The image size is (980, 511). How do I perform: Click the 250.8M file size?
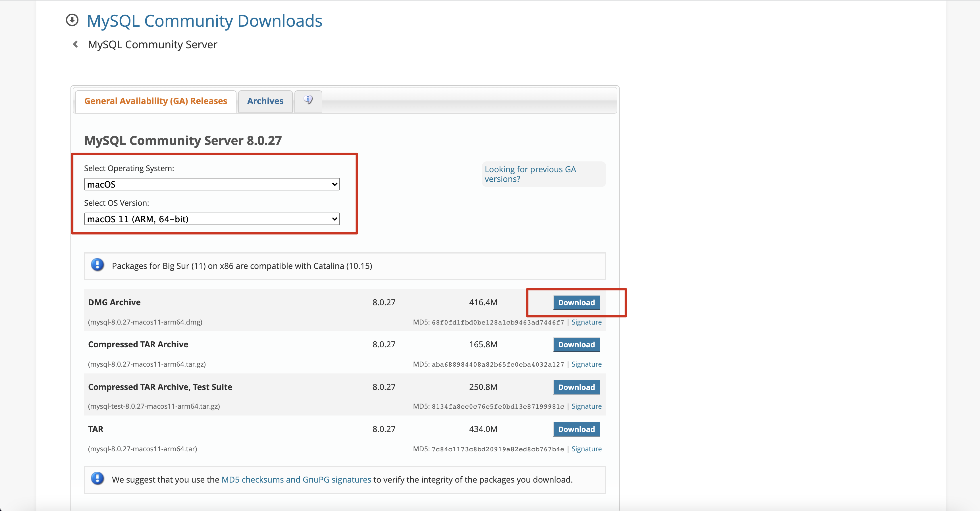[483, 387]
